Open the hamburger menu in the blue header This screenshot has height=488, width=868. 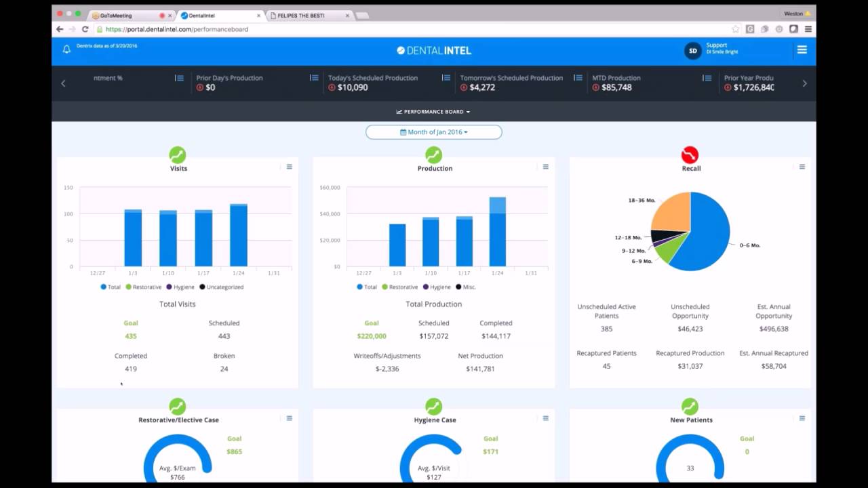click(x=802, y=49)
